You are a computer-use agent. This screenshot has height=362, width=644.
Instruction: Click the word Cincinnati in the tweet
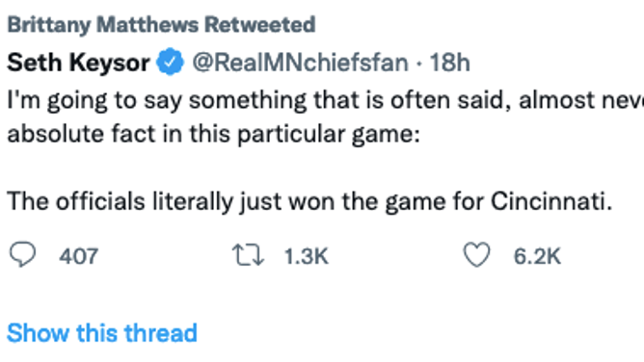[551, 201]
